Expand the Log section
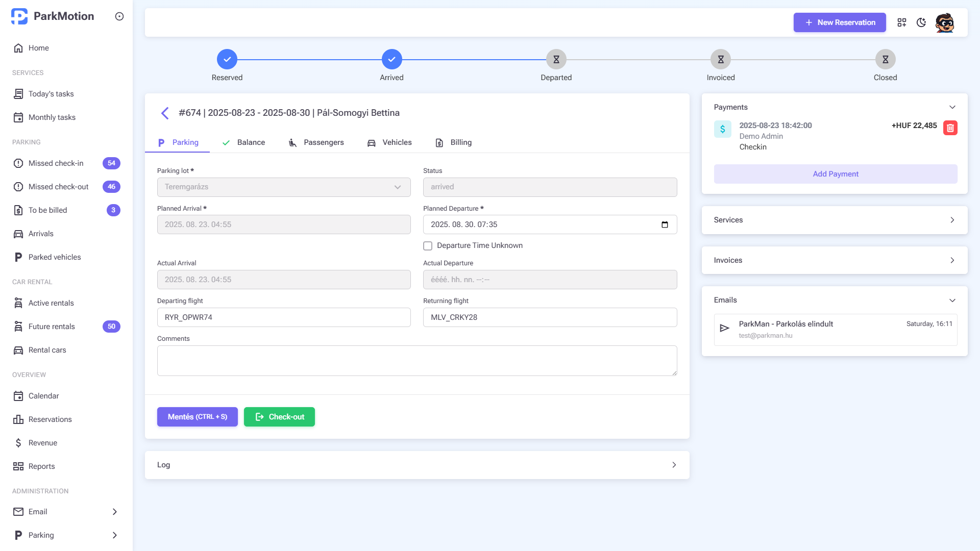Viewport: 980px width, 551px height. (x=674, y=465)
